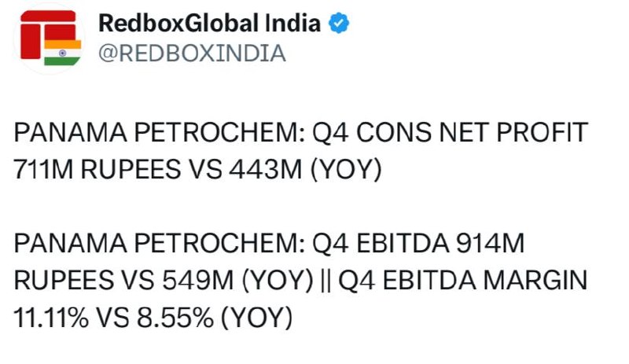Click PANAMA PETROCHEM in the first paragraph
Viewport: 629px width, 364px height.
click(160, 132)
